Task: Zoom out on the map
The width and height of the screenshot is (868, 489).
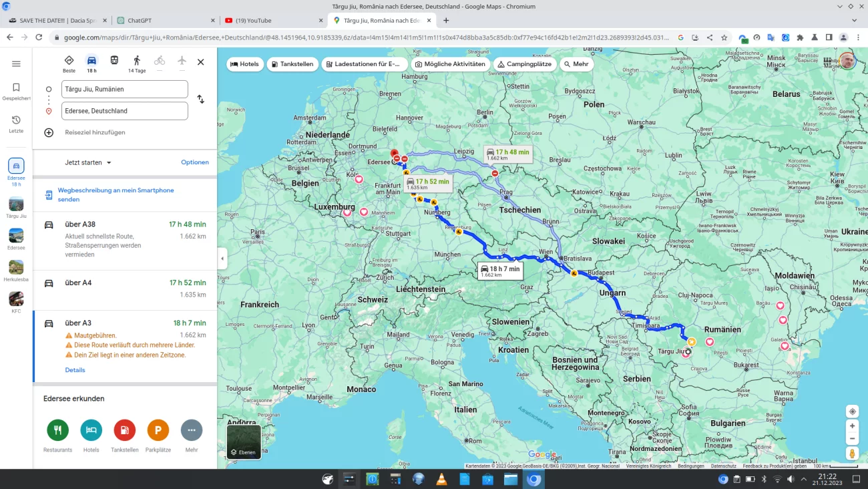Action: pyautogui.click(x=852, y=438)
